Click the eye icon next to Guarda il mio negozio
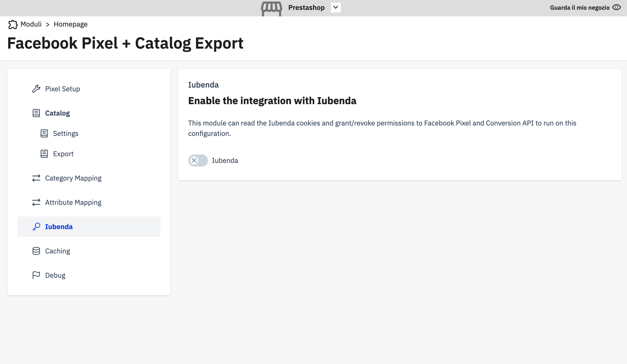Screen dimensions: 627x364 coord(616,7)
